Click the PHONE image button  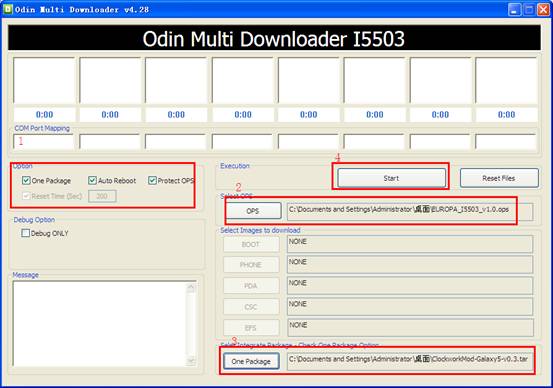point(251,265)
